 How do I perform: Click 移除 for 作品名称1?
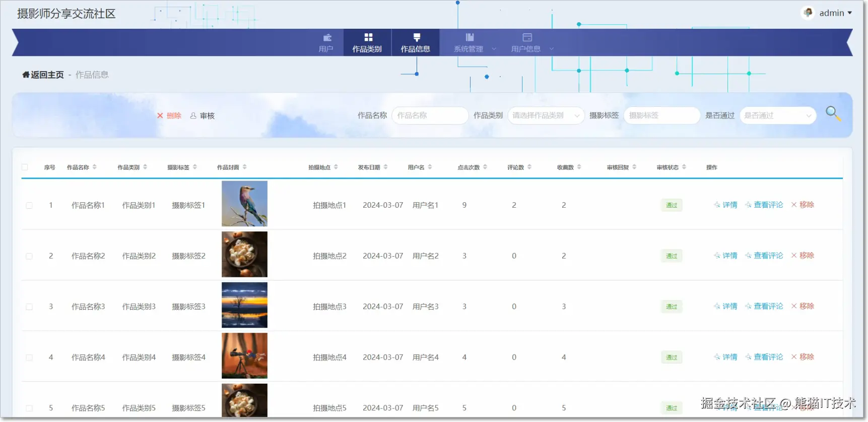coord(803,205)
